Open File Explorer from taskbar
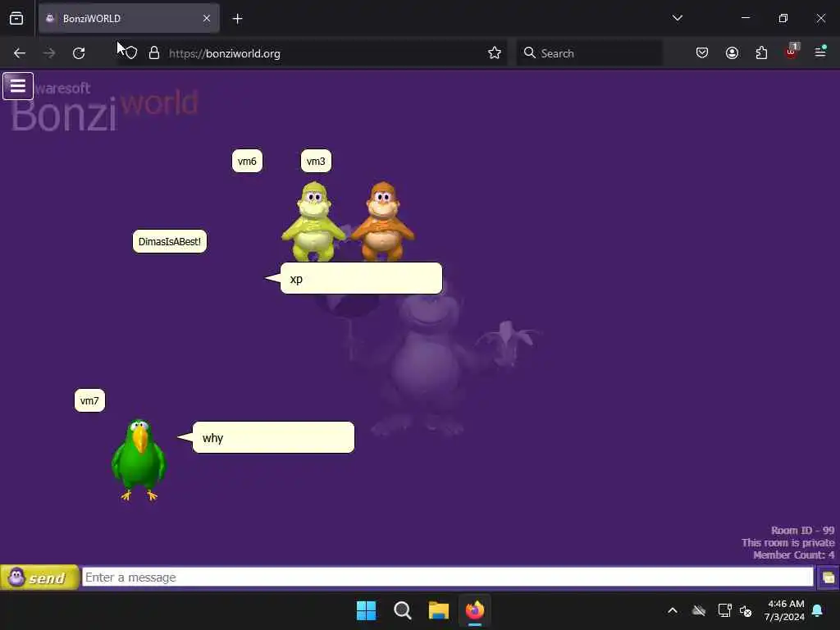This screenshot has width=840, height=630. (x=438, y=610)
